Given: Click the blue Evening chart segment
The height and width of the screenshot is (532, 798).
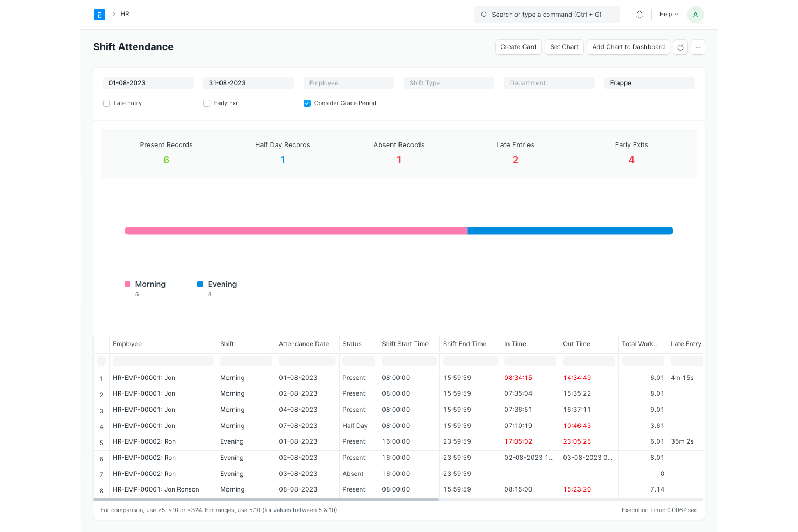Looking at the screenshot, I should tap(570, 231).
